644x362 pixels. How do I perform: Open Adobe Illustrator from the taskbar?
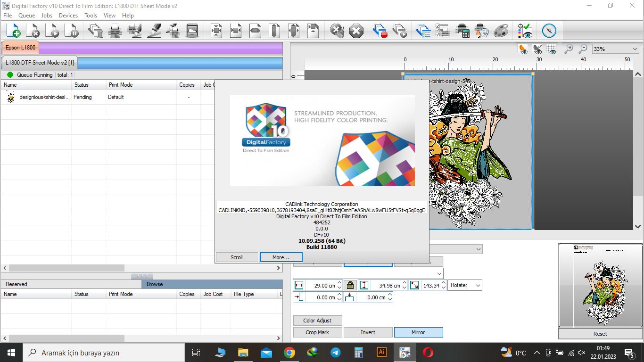pyautogui.click(x=381, y=353)
